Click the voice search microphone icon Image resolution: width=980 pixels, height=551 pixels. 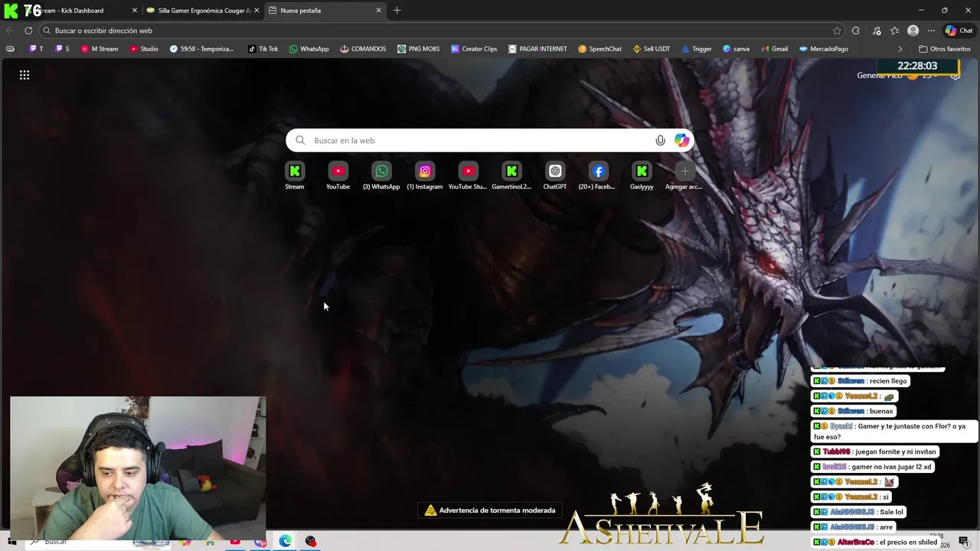coord(660,140)
